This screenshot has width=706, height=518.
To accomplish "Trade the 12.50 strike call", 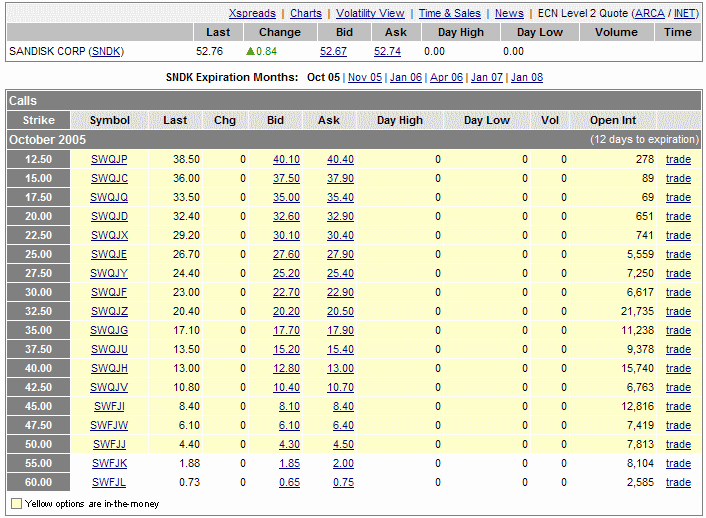I will coord(678,159).
